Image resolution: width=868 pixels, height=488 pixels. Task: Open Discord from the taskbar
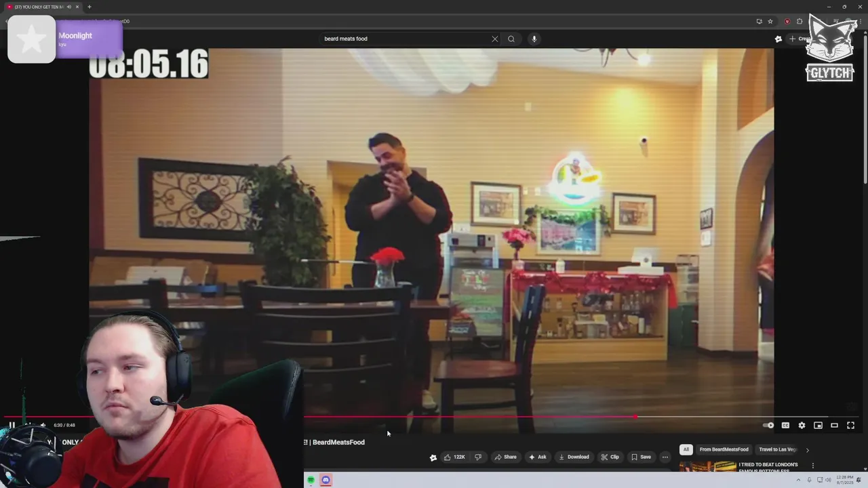pos(325,480)
